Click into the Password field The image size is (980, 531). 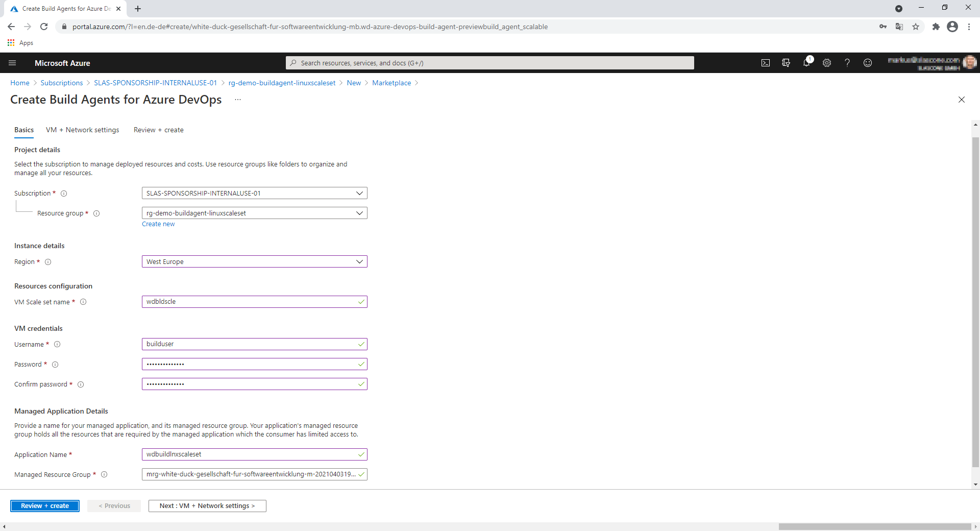(x=254, y=364)
